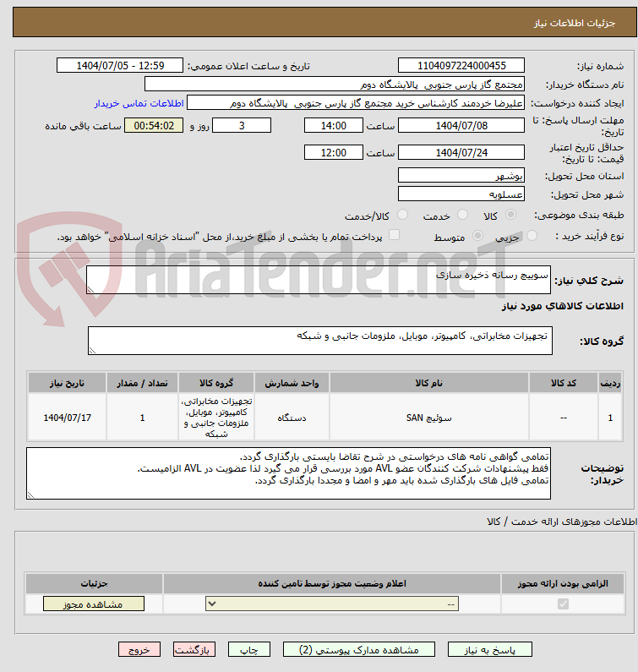This screenshot has height=672, width=638.
Task: Click the resize grip of توضیحات خریدار box
Action: point(30,495)
